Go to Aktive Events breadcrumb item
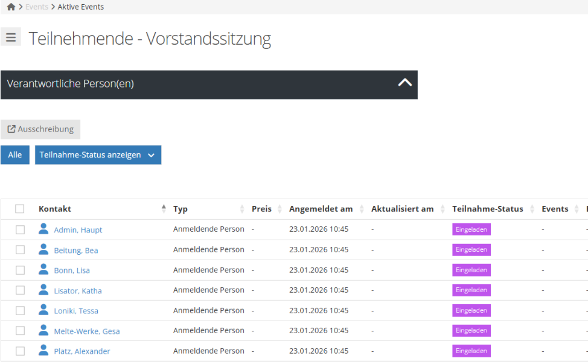 [80, 7]
